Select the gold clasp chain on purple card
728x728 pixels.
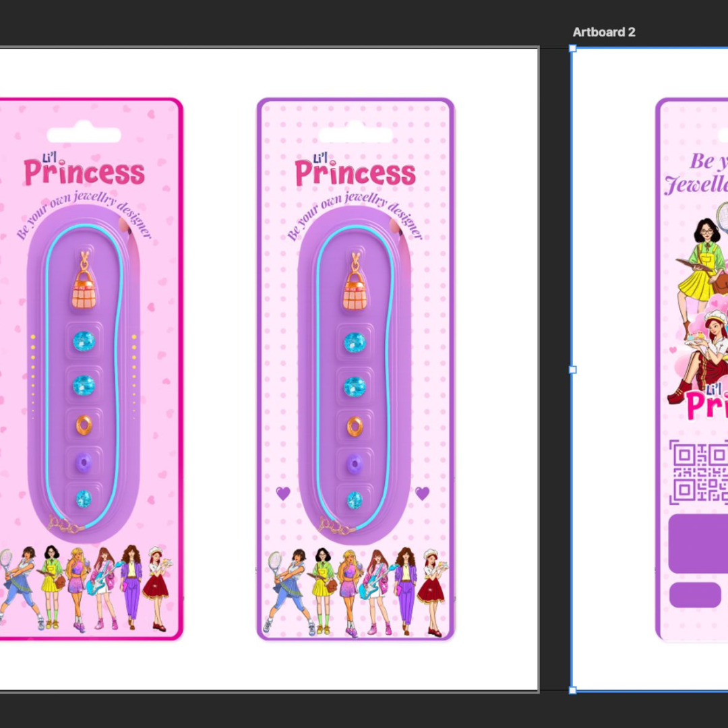tap(337, 526)
